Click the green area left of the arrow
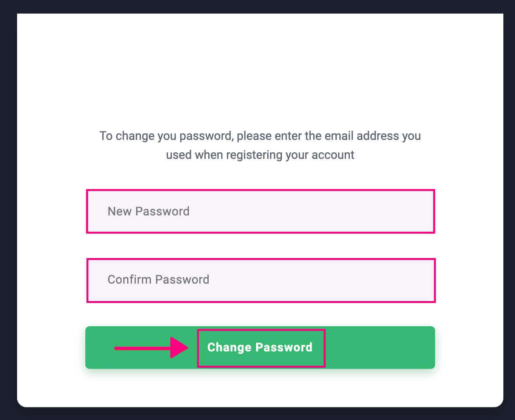 click(101, 348)
